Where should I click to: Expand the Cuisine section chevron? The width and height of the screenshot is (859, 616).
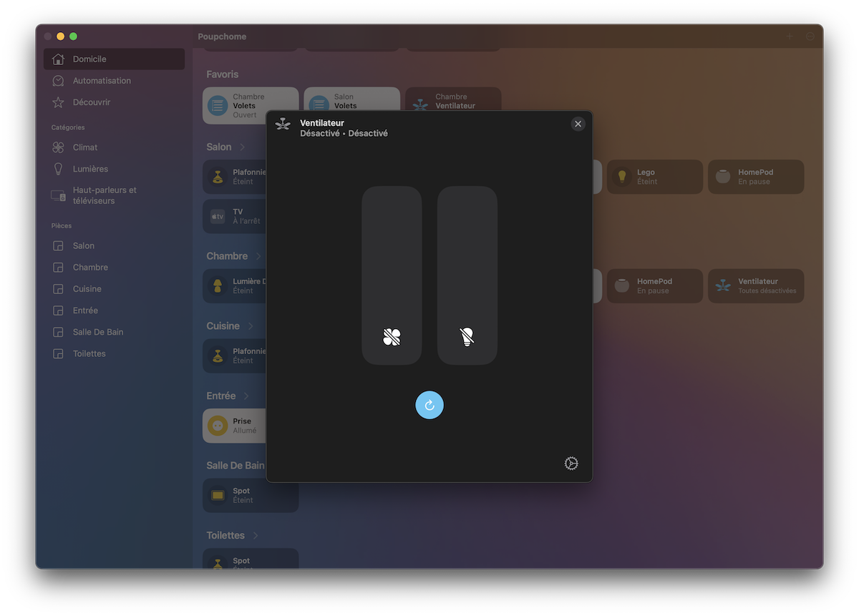coord(251,326)
